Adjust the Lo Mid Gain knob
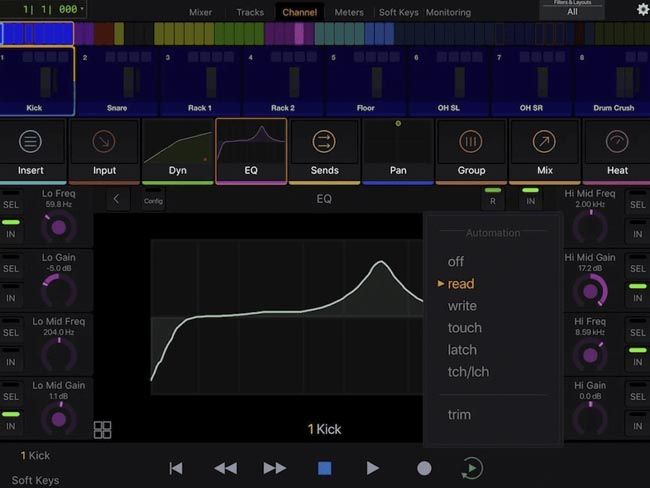 coord(59,419)
